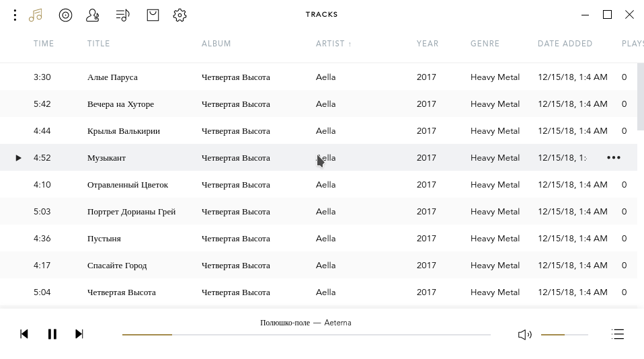Click the 4:17 duration cell
The image size is (644, 359).
tap(42, 266)
